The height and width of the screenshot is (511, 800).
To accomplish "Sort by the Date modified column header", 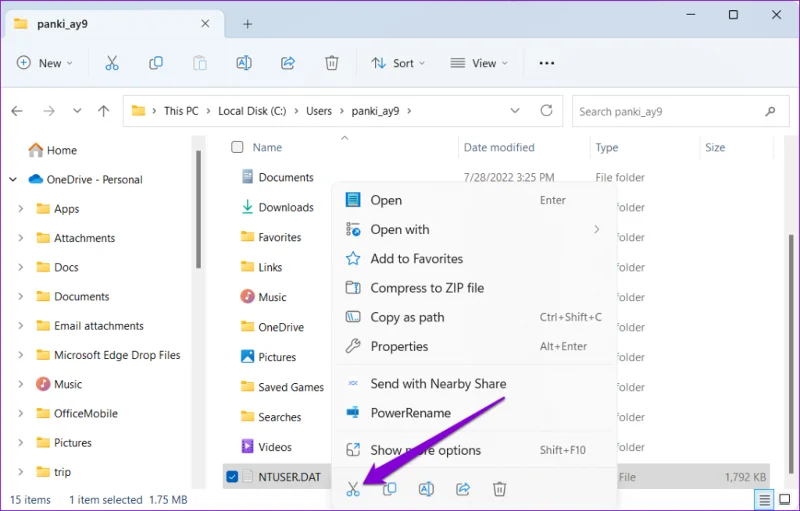I will tap(499, 147).
